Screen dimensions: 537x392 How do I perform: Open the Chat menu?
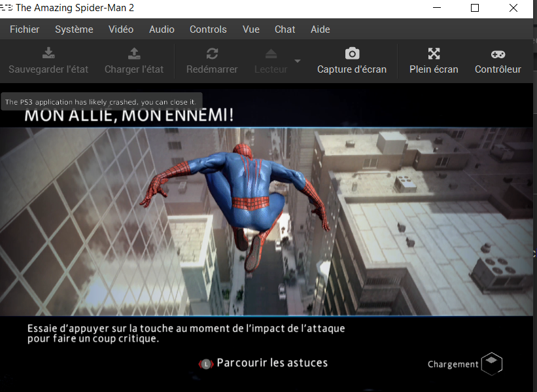click(285, 29)
